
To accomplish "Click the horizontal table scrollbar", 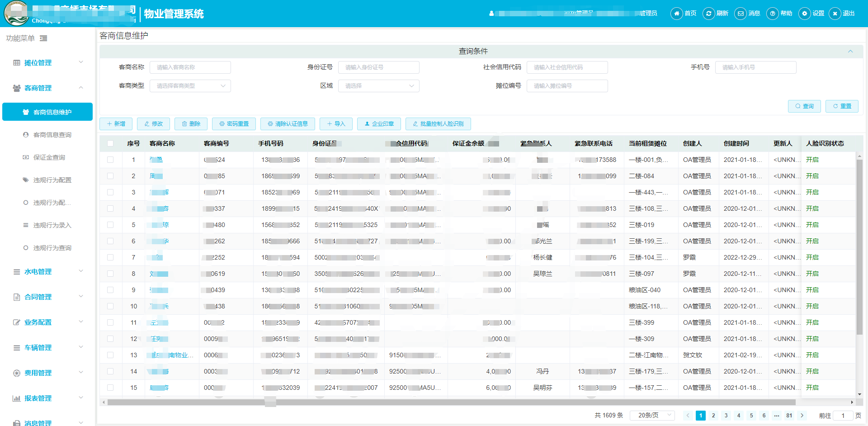I will coord(451,402).
